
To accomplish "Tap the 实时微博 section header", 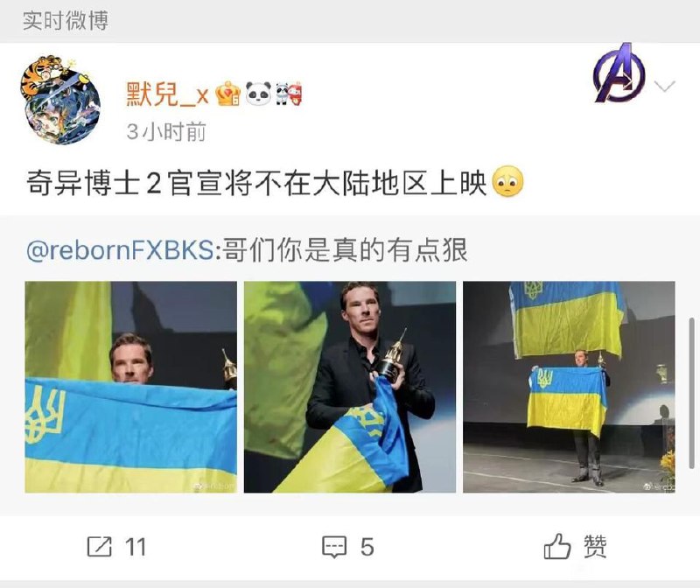I will click(x=66, y=20).
